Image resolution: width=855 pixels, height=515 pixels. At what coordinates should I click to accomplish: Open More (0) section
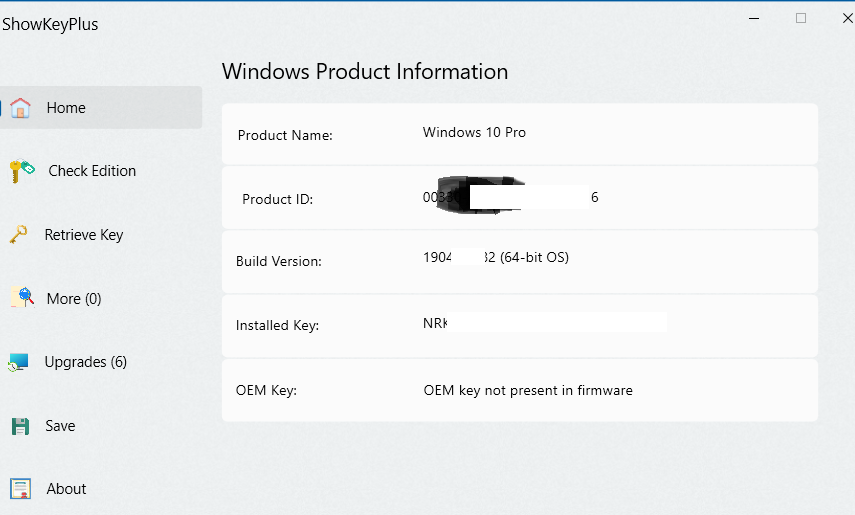coord(74,298)
